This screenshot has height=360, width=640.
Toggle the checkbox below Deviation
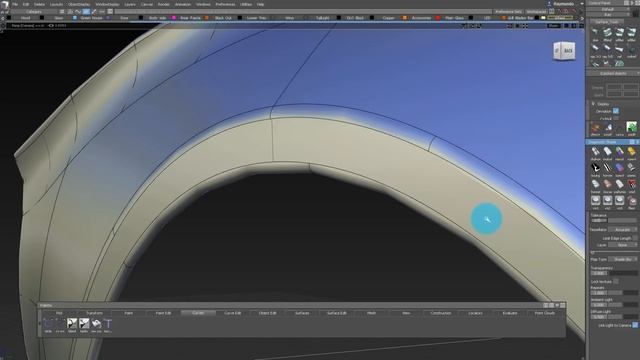[616, 118]
